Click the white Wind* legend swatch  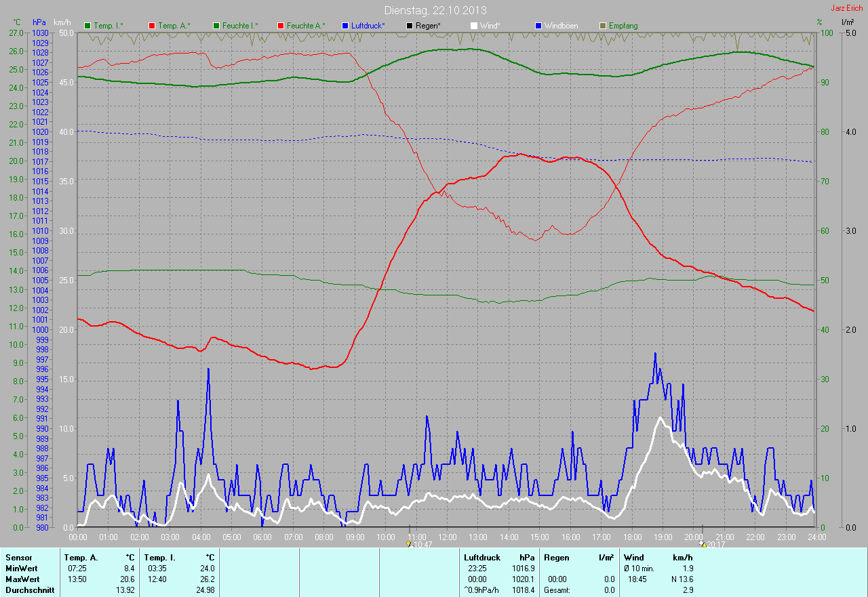tap(474, 26)
